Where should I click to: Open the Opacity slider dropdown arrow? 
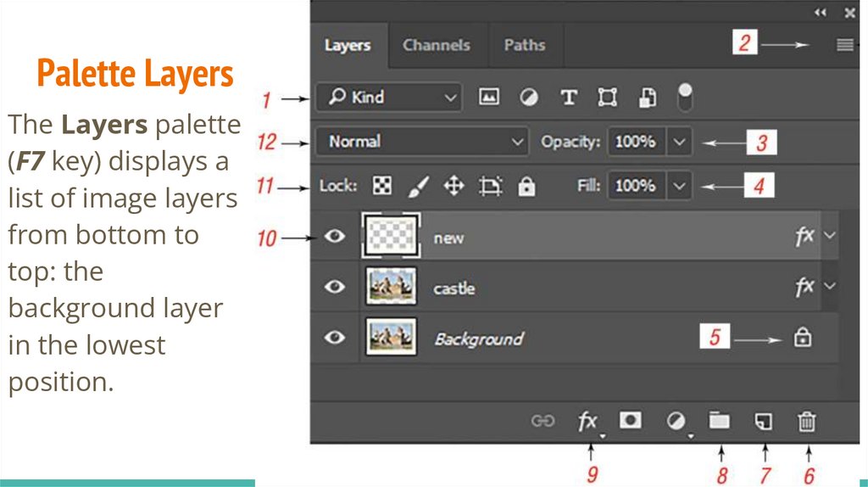click(x=679, y=142)
